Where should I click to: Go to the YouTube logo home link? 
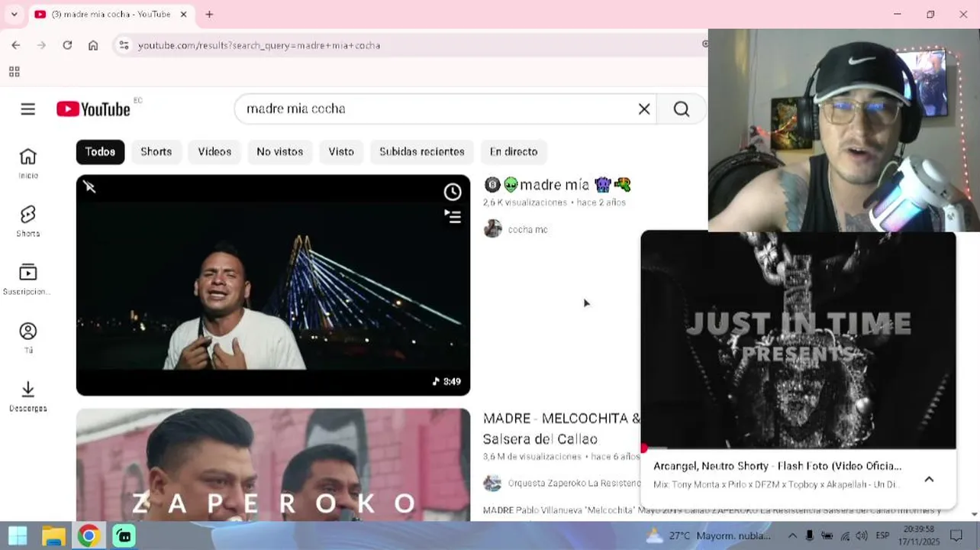coord(93,109)
